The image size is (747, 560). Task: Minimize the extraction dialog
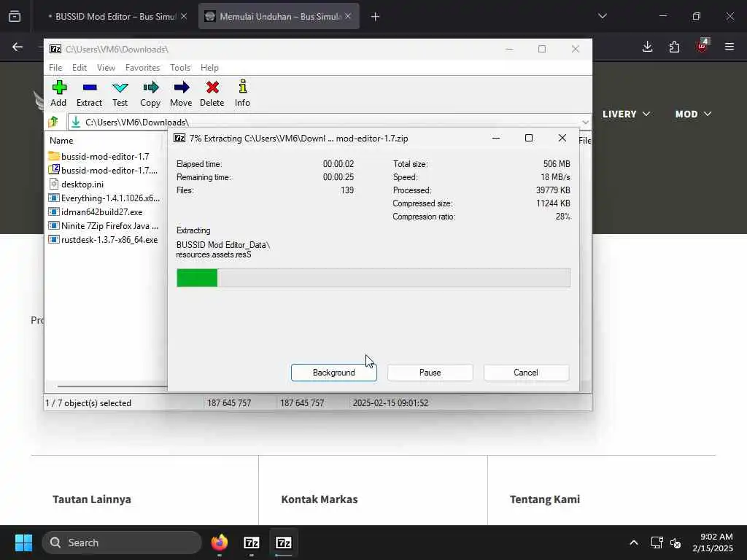click(x=496, y=138)
